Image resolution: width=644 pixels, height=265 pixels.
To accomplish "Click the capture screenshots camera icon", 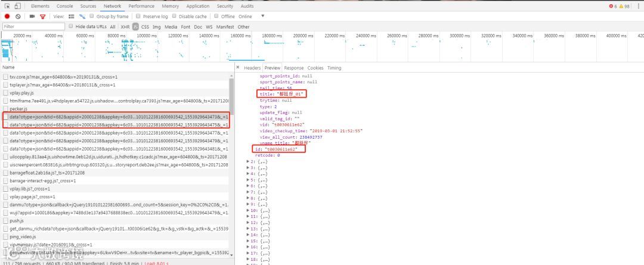I will tap(32, 17).
